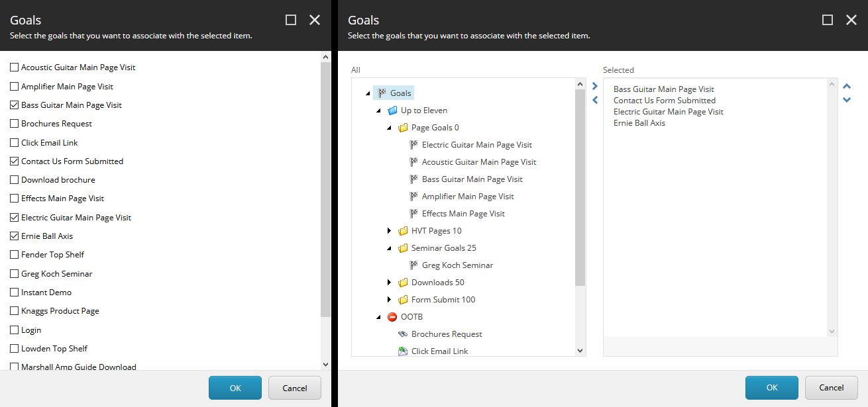Select Bass Guitar Main Page Visit in Selected list
868x407 pixels.
point(664,89)
